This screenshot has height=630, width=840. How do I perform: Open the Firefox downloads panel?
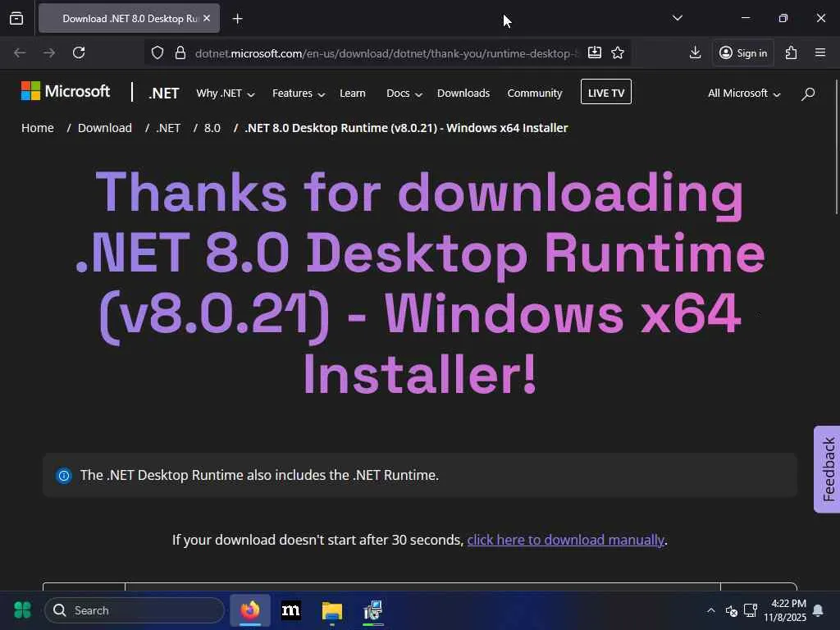695,52
